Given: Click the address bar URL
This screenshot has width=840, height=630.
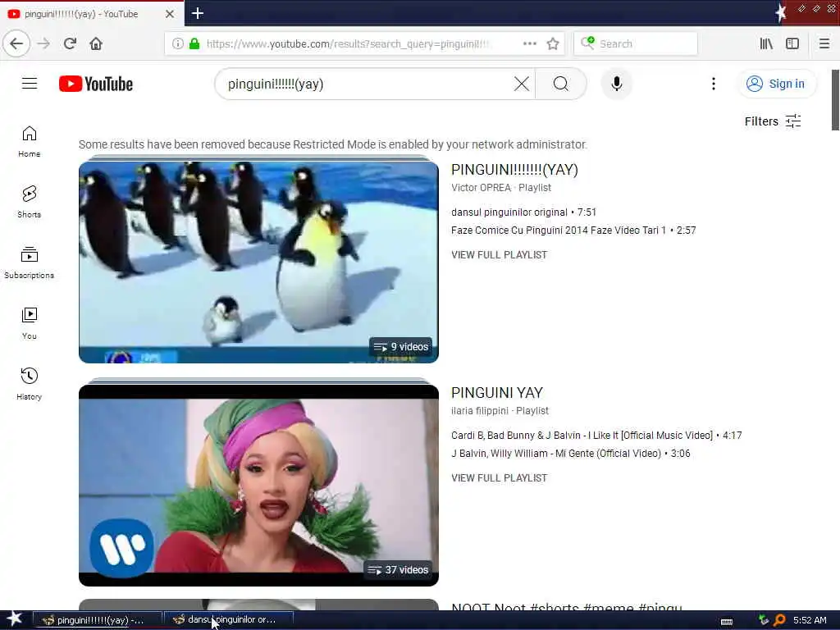Looking at the screenshot, I should pos(348,43).
